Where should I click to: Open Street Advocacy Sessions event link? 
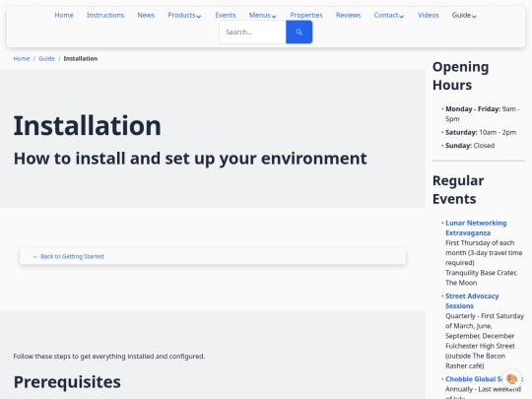click(472, 300)
